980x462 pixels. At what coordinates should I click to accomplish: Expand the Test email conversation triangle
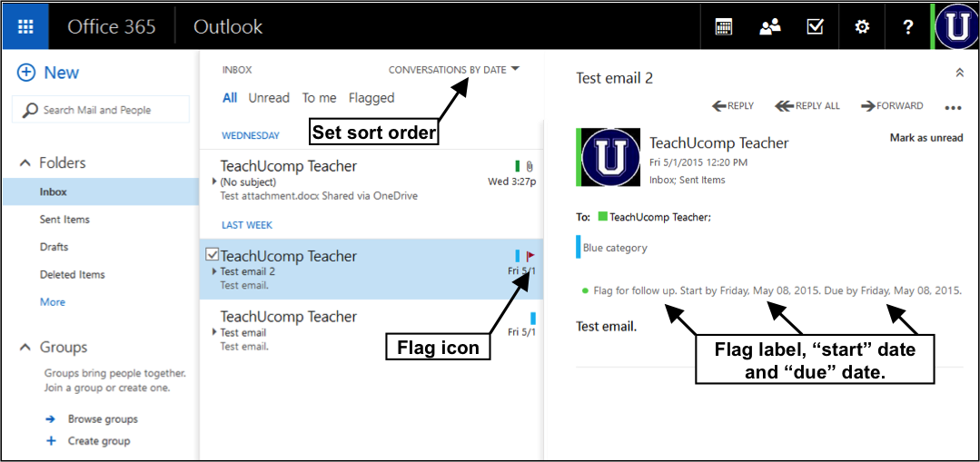215,332
